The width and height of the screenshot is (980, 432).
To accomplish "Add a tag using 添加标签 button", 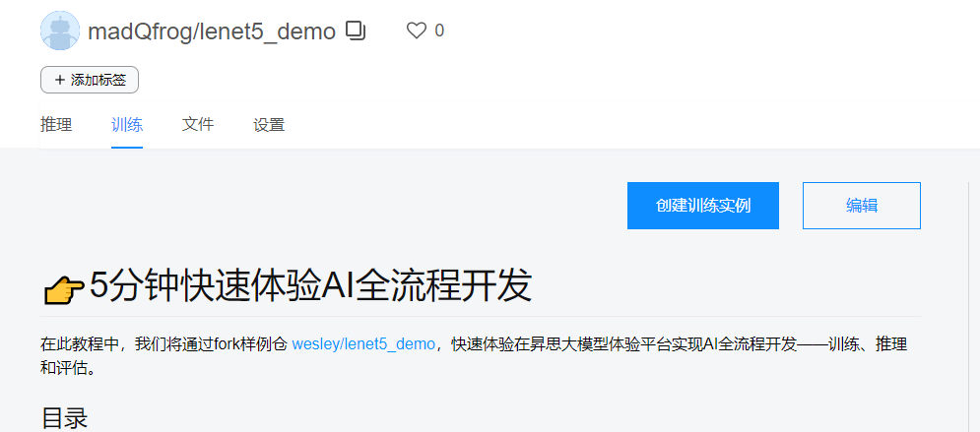I will click(x=90, y=80).
